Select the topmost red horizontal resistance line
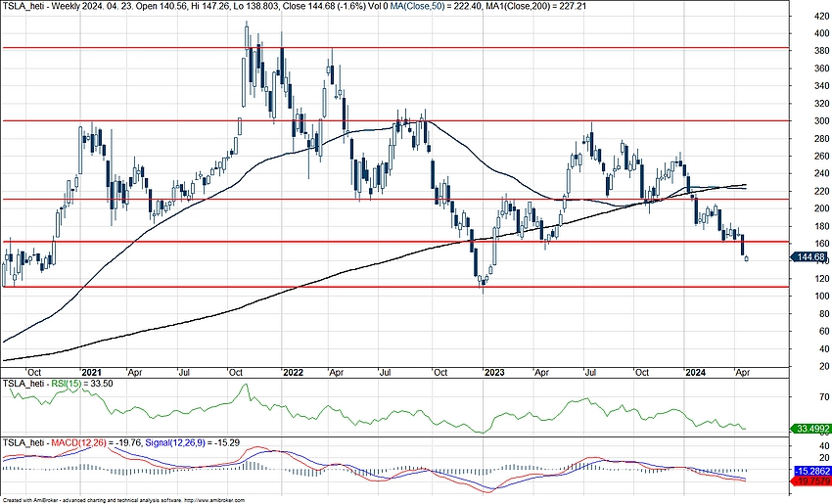The height and width of the screenshot is (504, 832). pyautogui.click(x=392, y=47)
